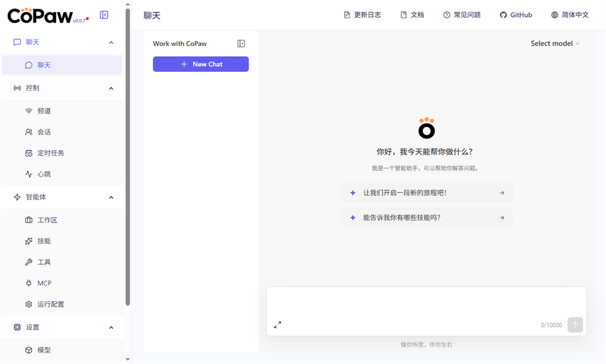Image resolution: width=606 pixels, height=364 pixels.
Task: Click the Work with CoPaw heading
Action: point(180,44)
